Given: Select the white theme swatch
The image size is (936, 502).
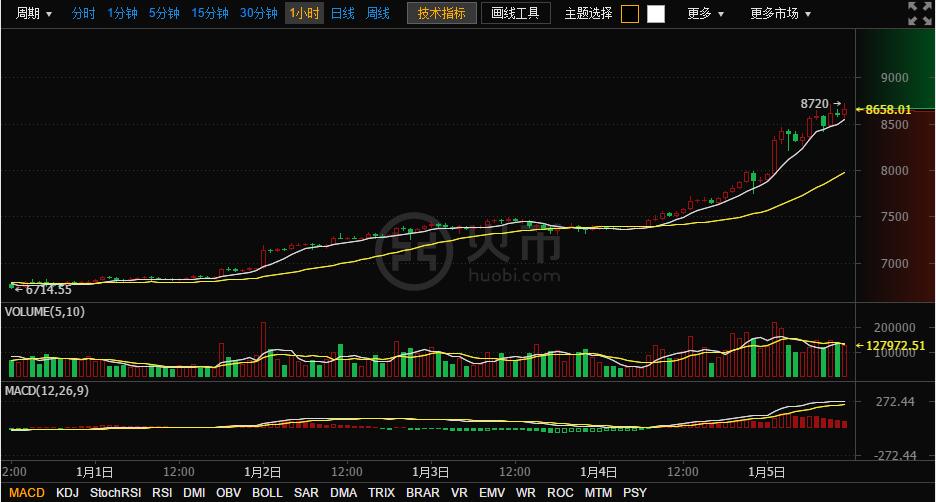Looking at the screenshot, I should click(655, 14).
